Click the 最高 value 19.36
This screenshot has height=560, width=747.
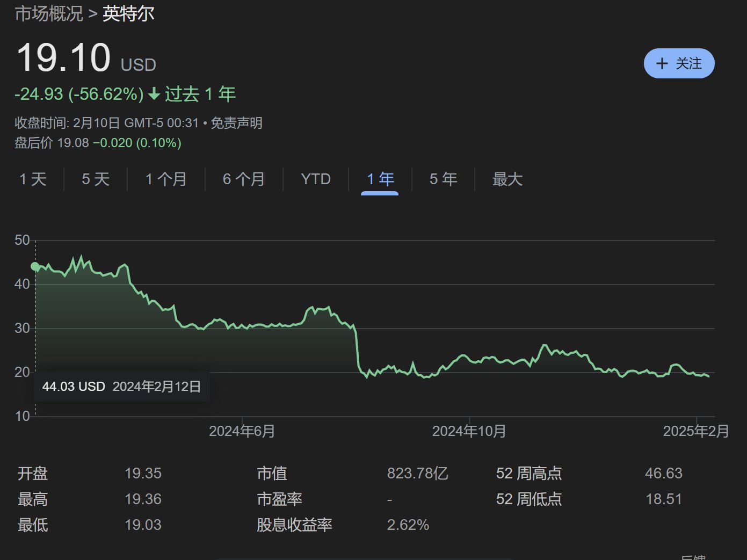(143, 499)
